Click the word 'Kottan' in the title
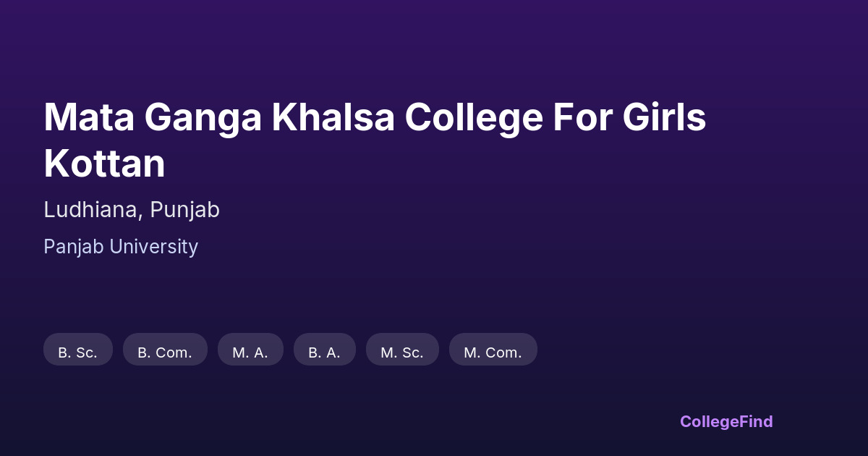Viewport: 868px width, 456px height. (105, 164)
